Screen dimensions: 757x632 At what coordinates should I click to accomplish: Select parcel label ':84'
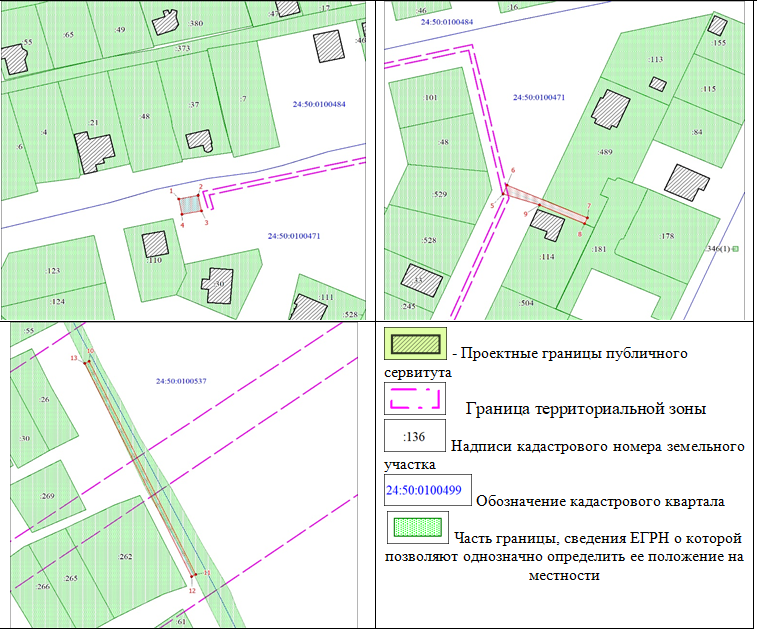tap(697, 132)
